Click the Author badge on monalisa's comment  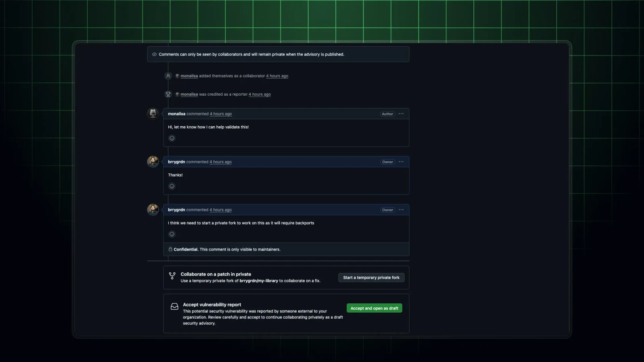pyautogui.click(x=388, y=114)
